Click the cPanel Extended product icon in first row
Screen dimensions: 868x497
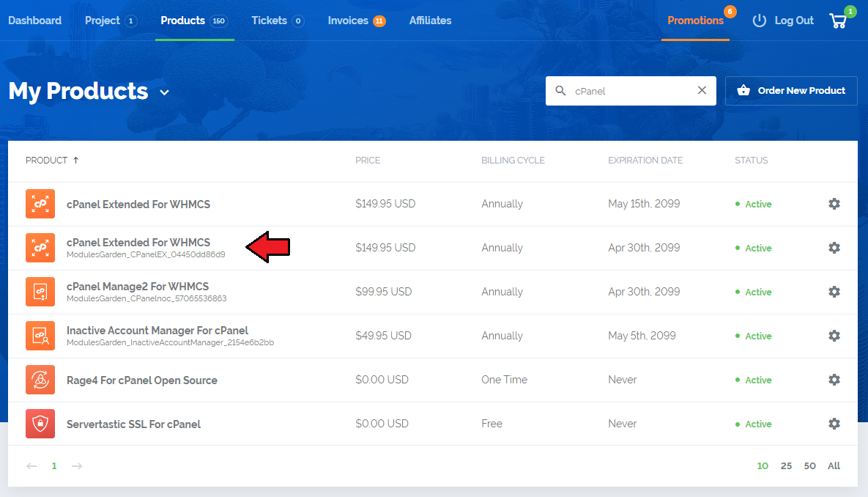40,204
